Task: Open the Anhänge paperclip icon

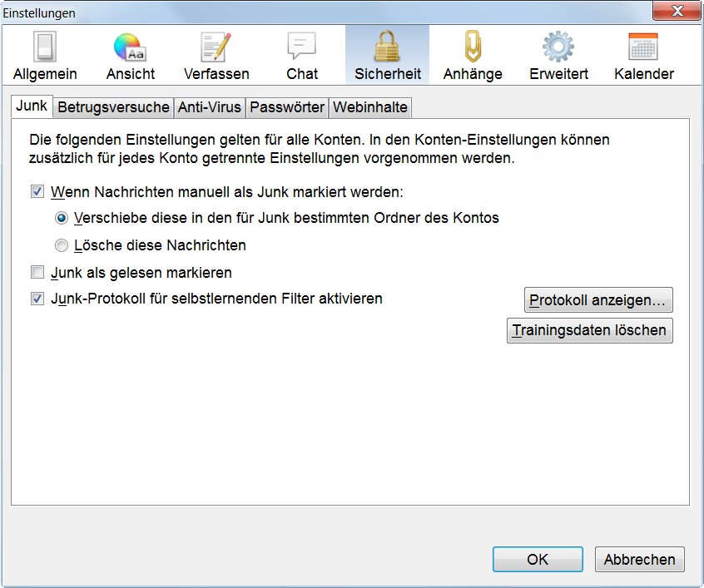Action: [473, 48]
